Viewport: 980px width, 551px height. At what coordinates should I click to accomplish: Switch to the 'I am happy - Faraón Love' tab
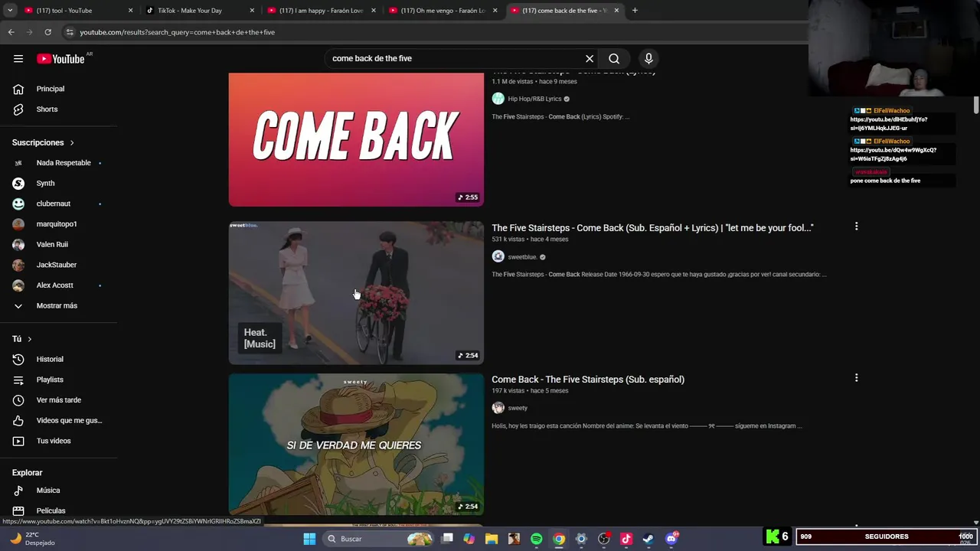(320, 11)
